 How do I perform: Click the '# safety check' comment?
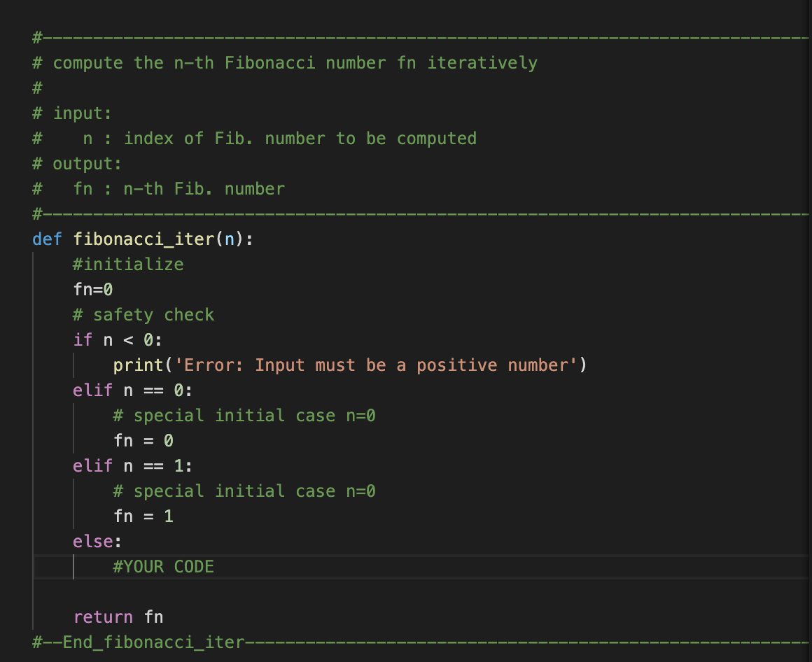click(x=143, y=315)
